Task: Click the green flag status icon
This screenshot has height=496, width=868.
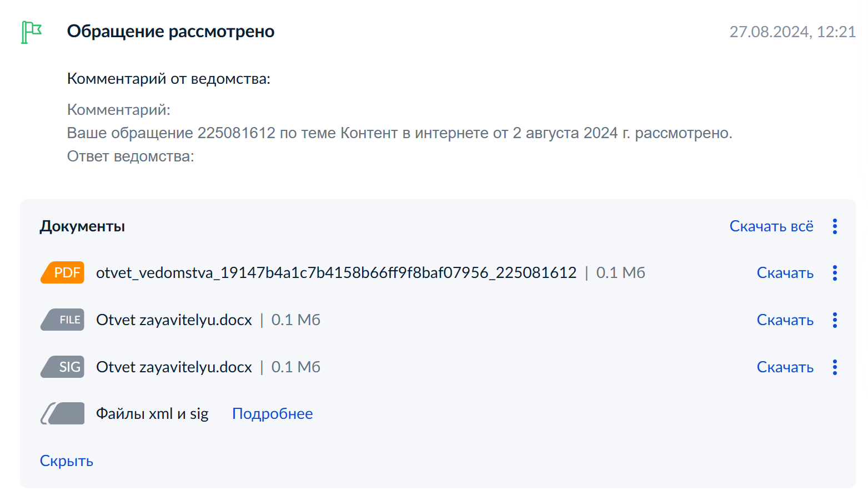Action: (31, 32)
